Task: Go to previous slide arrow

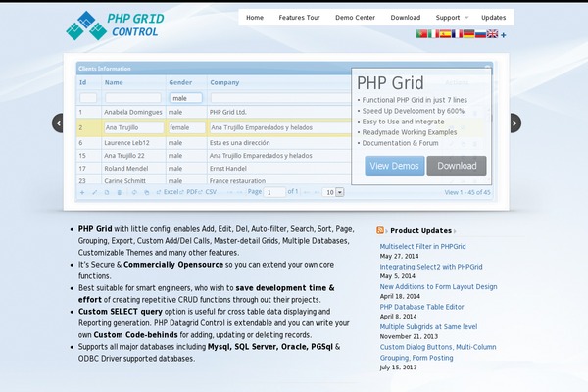Action: pyautogui.click(x=58, y=123)
